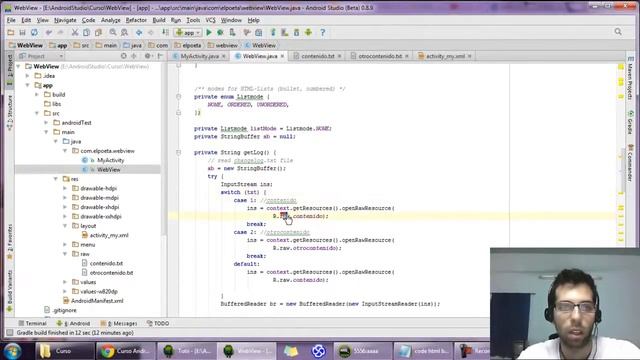Viewport: 640px width, 360px height.
Task: Close the WebView.java editor tab
Action: (282, 56)
